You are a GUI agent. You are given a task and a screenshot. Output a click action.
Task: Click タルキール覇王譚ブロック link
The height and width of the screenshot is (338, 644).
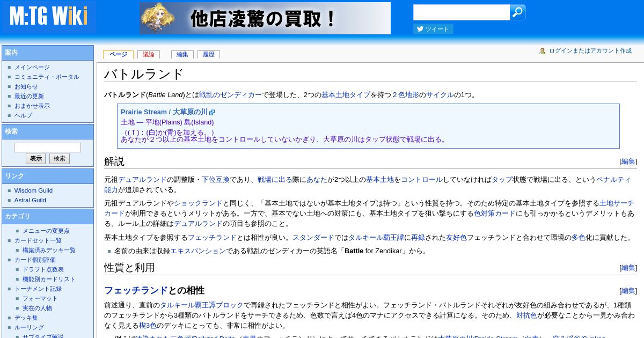[202, 305]
